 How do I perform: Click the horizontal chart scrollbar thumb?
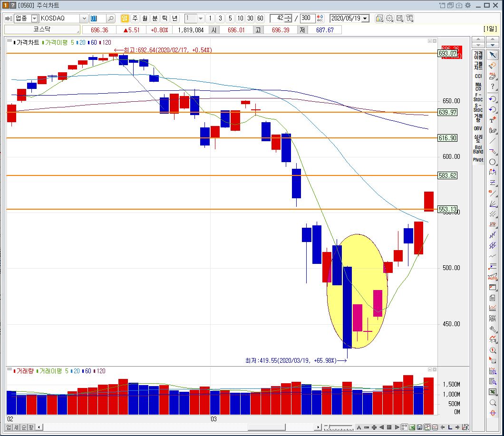pos(266,427)
